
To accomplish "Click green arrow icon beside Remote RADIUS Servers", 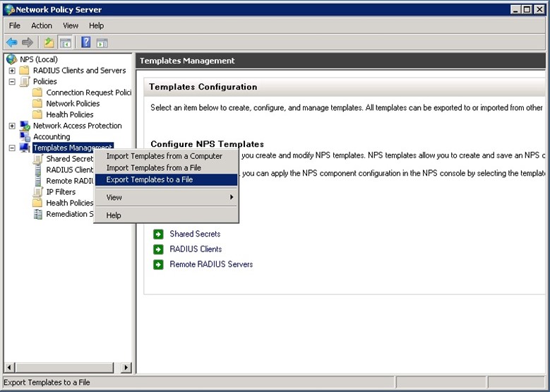I will coord(158,264).
